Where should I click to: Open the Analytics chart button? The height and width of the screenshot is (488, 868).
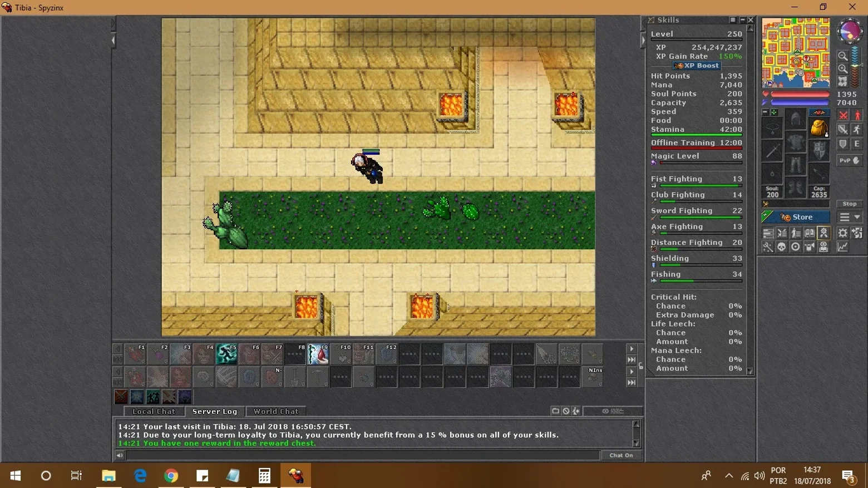click(843, 247)
